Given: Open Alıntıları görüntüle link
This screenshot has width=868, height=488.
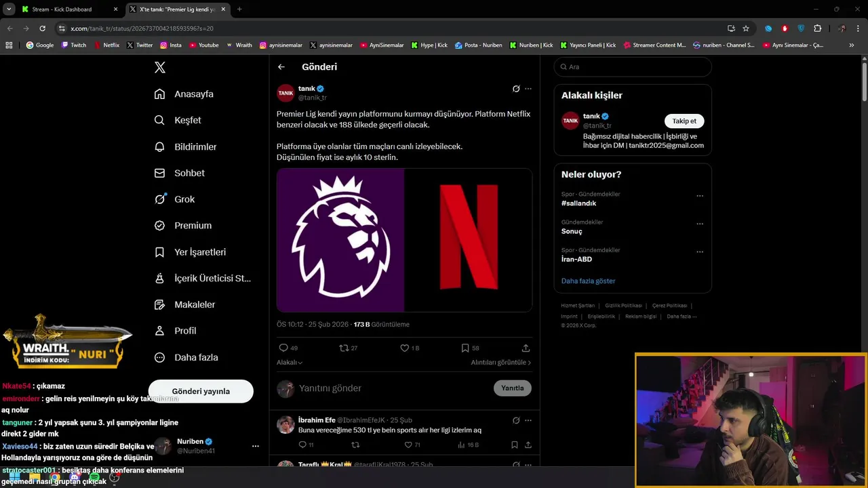Looking at the screenshot, I should (500, 363).
